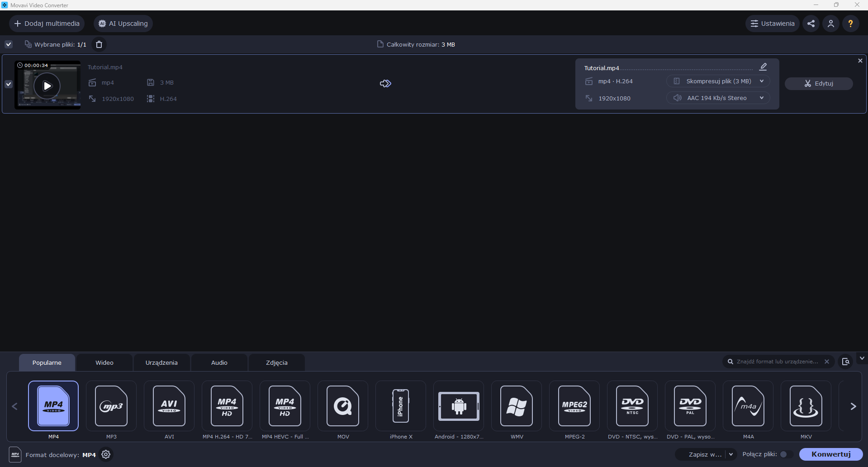Toggle the select all files checkbox
The image size is (868, 467).
(9, 44)
